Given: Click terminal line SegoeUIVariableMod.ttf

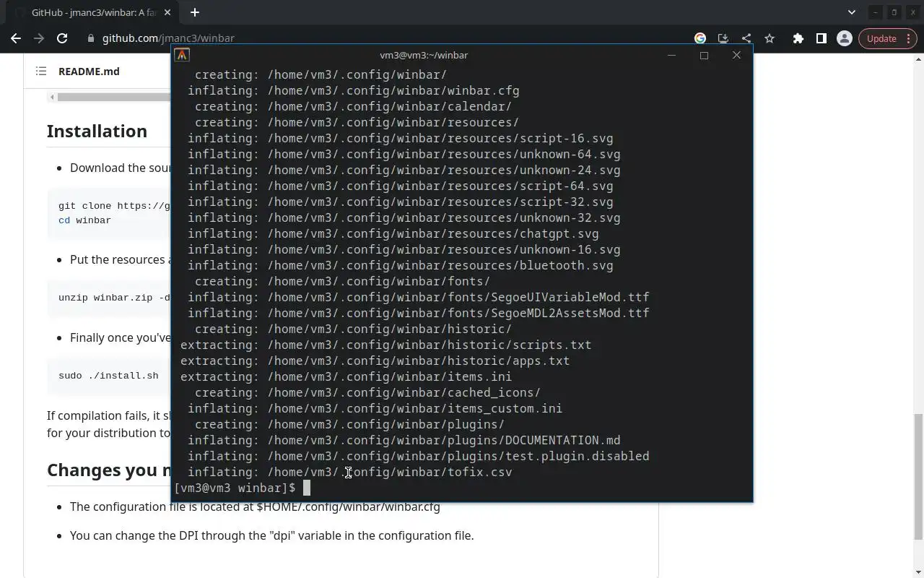Looking at the screenshot, I should (x=419, y=297).
